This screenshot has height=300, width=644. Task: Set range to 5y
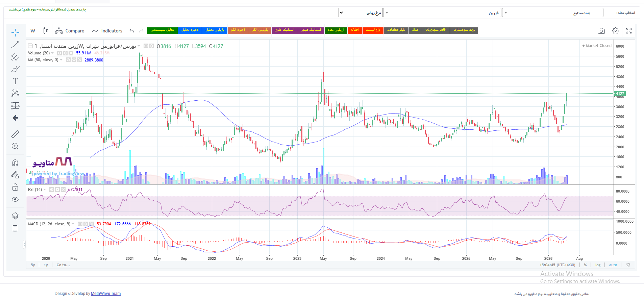pyautogui.click(x=33, y=265)
